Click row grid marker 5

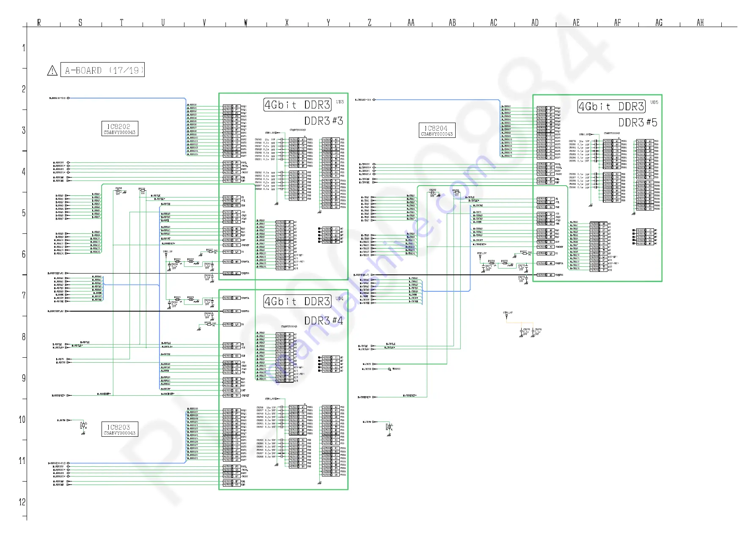[x=24, y=213]
